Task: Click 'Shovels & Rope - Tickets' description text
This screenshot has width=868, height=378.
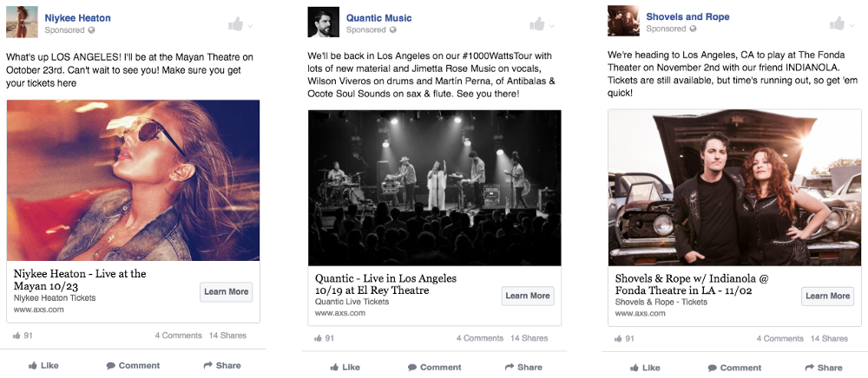Action: pos(661,303)
